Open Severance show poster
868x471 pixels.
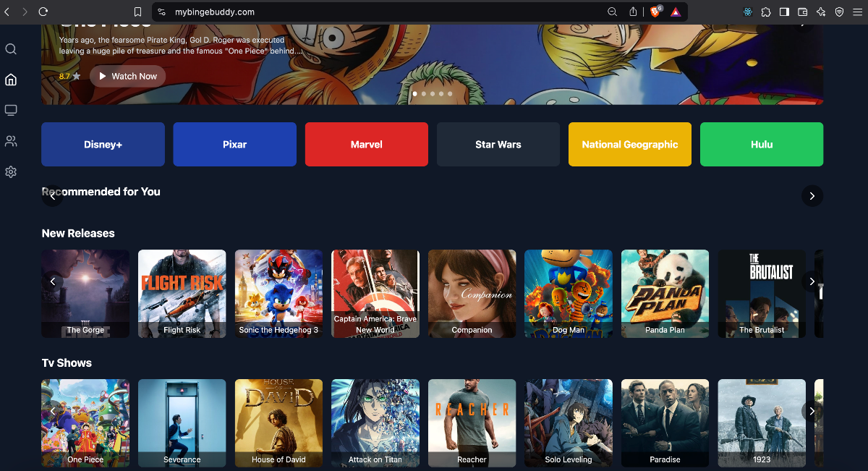click(182, 423)
